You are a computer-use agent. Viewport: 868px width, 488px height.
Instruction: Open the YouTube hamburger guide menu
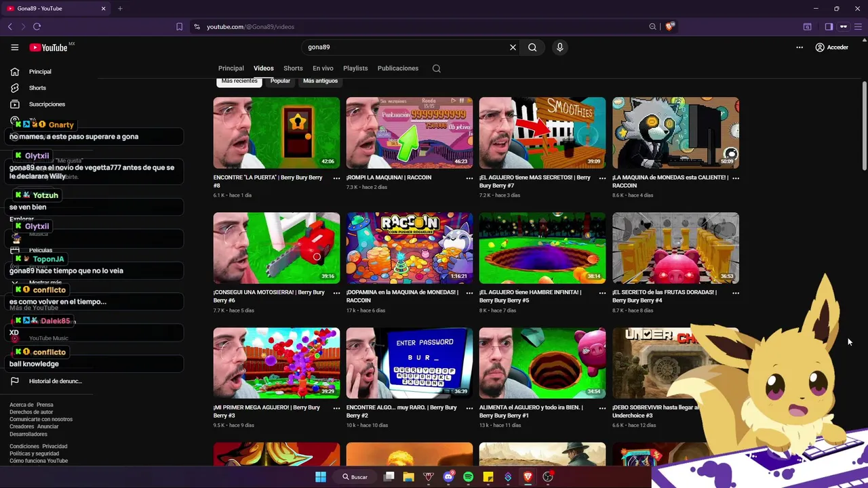tap(14, 47)
